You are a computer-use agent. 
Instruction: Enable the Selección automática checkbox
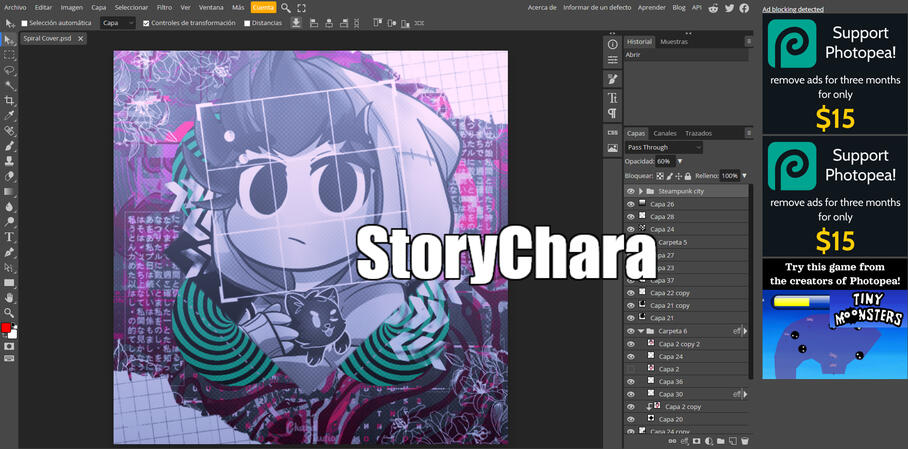[25, 22]
